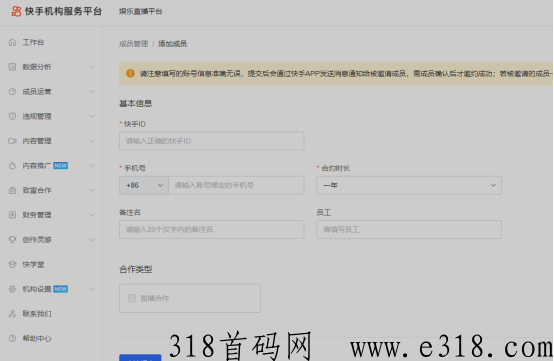Click the 联系我们 person icon
This screenshot has width=554, height=361.
12,314
